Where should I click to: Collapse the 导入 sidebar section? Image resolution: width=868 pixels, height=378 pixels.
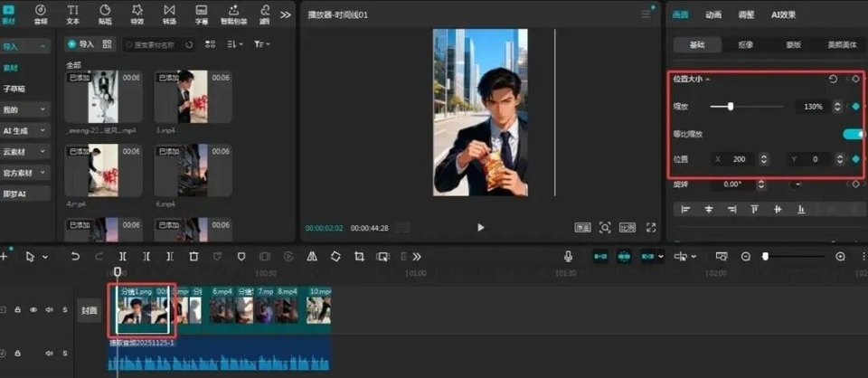42,47
